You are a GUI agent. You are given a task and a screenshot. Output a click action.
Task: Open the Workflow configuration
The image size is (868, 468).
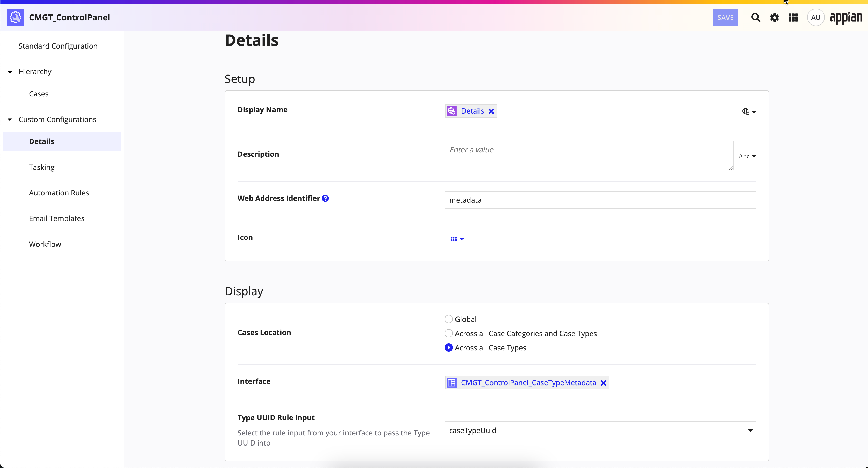(45, 244)
